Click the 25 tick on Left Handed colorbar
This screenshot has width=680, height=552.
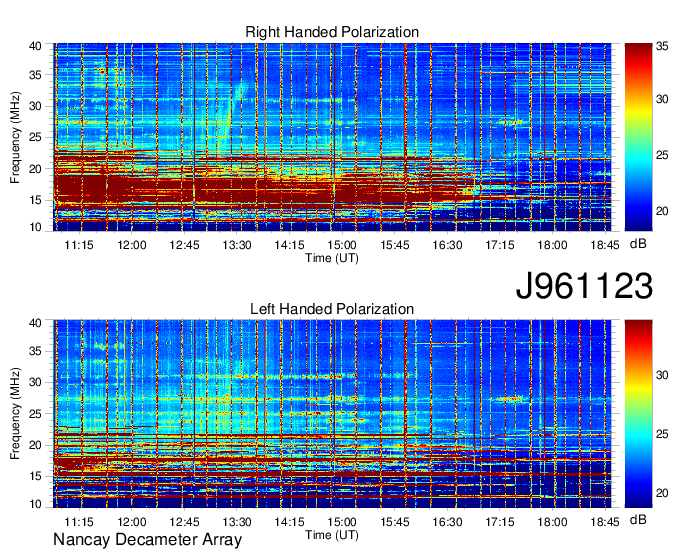pyautogui.click(x=662, y=434)
